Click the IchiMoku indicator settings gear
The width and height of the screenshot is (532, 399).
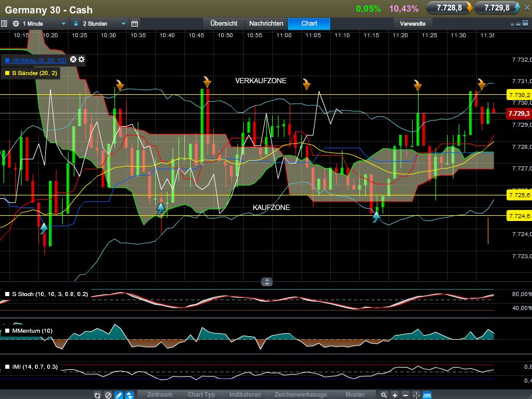click(81, 59)
